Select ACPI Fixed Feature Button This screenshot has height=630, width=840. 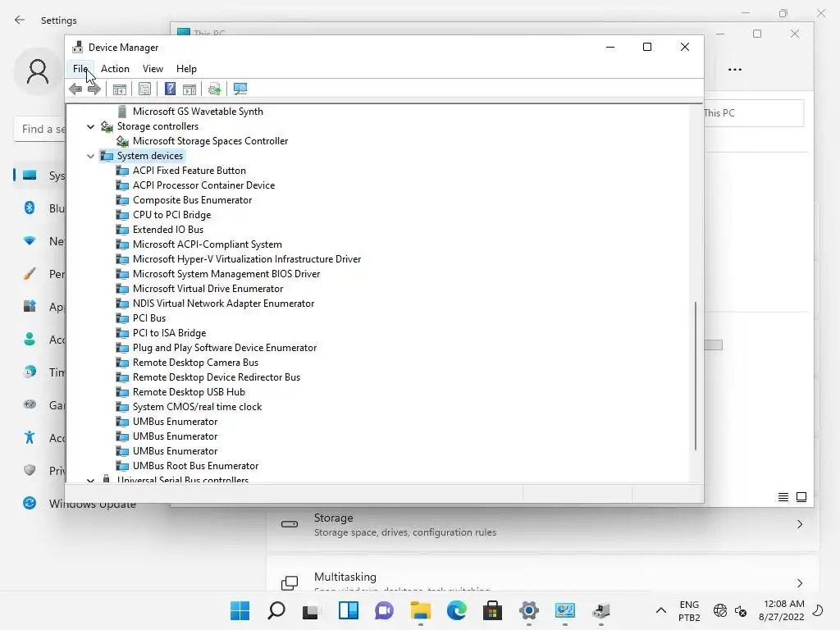click(189, 171)
